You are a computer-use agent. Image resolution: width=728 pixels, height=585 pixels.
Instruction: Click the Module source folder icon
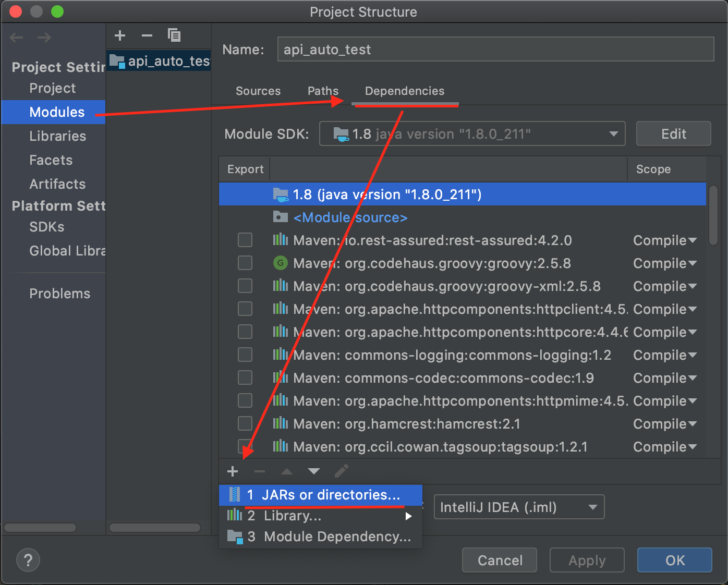(281, 217)
